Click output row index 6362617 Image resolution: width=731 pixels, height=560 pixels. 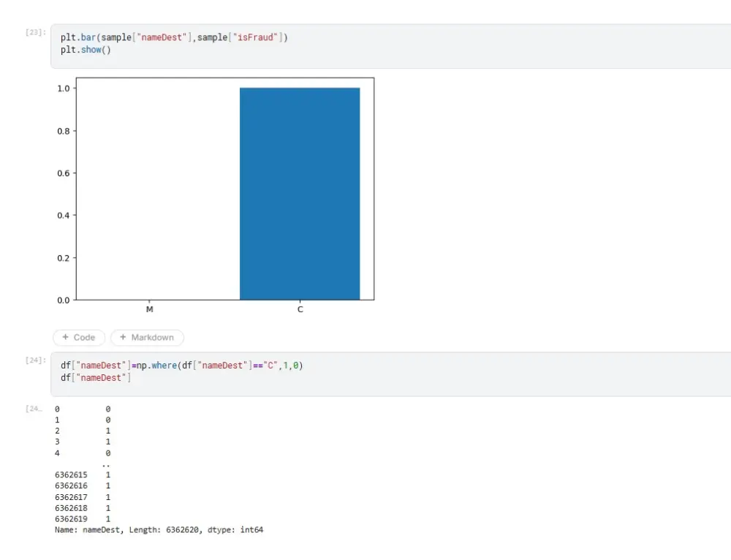pos(71,497)
